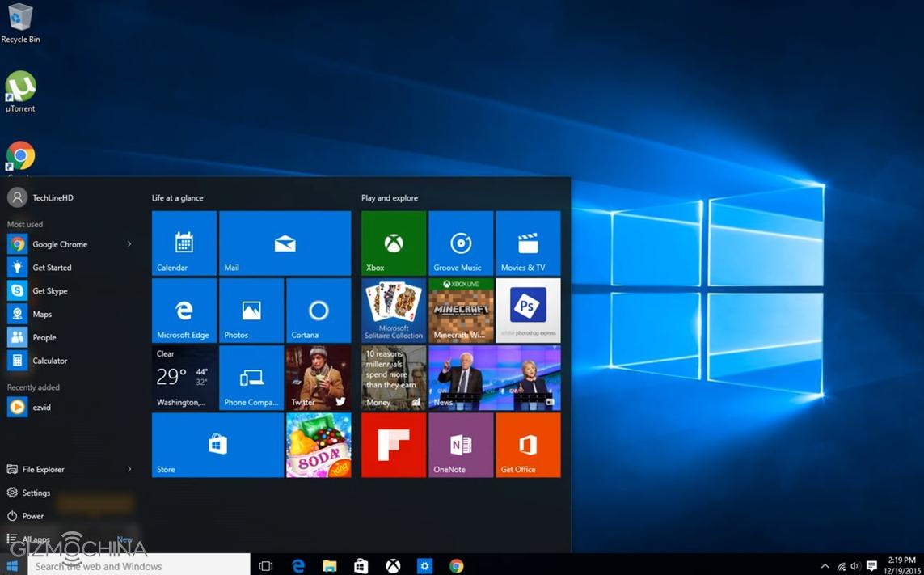Open Task View on the taskbar
The height and width of the screenshot is (575, 924).
[x=266, y=566]
